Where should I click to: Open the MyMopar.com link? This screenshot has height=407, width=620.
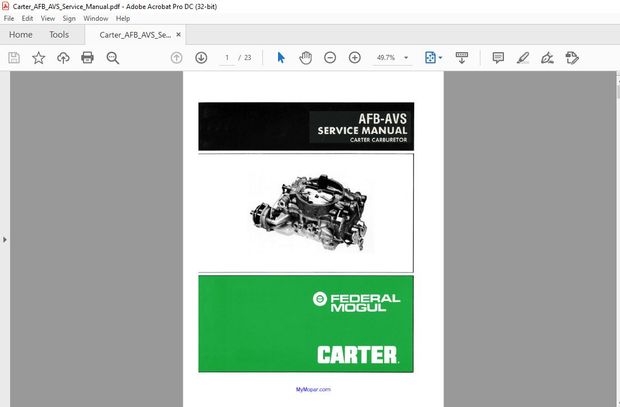point(313,389)
